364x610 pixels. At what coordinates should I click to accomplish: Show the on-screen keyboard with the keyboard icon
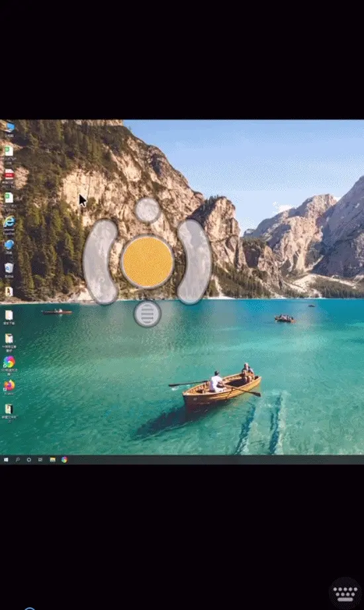tap(345, 593)
